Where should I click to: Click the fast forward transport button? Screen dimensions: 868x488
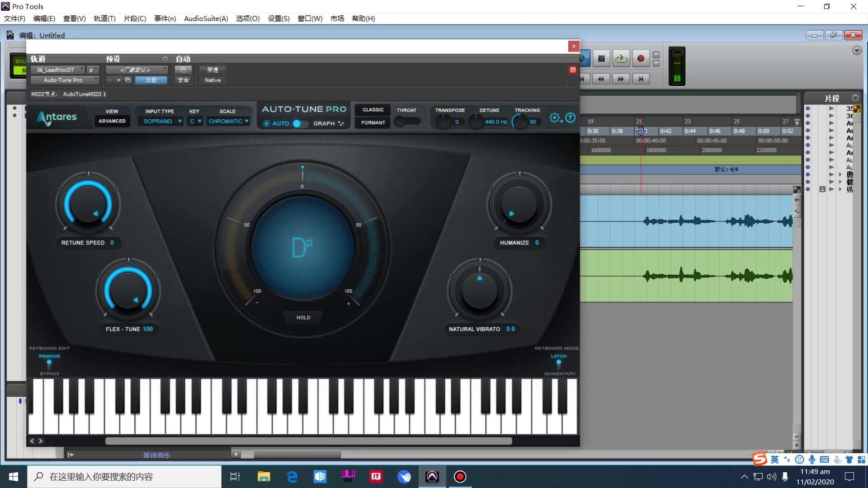pos(621,79)
